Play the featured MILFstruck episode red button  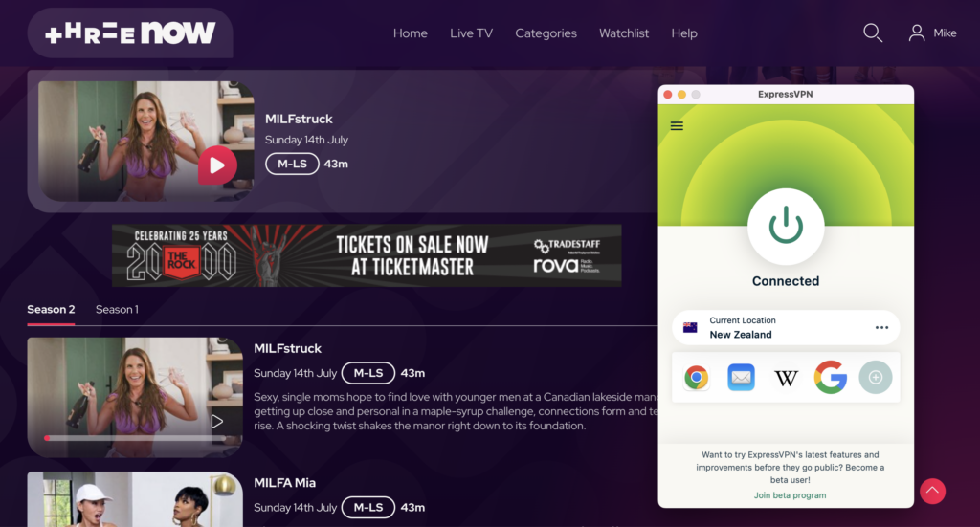pos(217,165)
